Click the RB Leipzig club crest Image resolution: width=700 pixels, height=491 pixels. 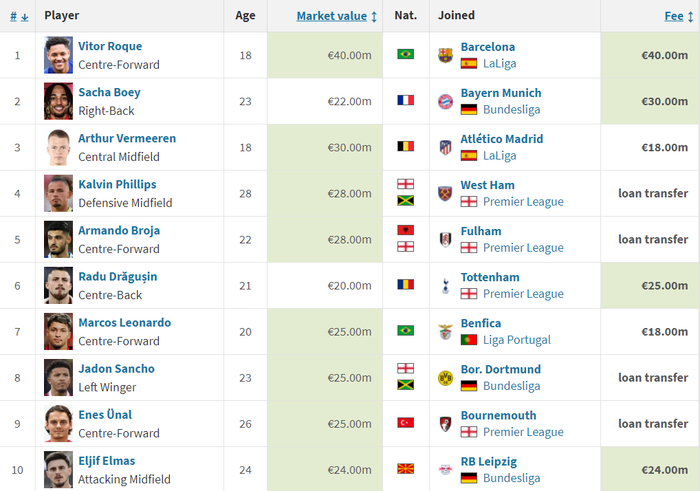click(x=445, y=469)
